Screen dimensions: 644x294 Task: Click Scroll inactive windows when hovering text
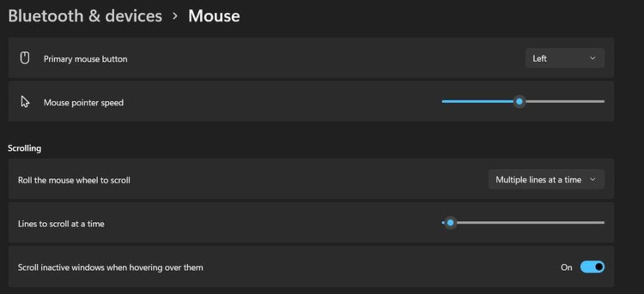110,267
